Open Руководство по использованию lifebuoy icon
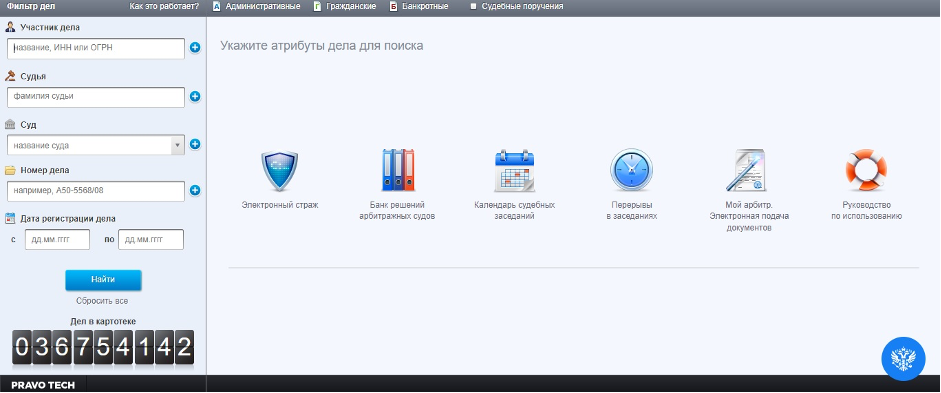Screen dimensions: 941x393 tap(866, 170)
